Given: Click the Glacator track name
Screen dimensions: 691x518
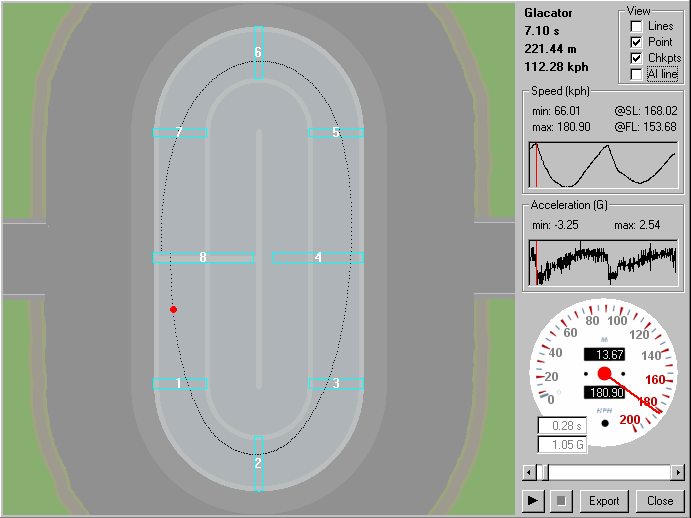Looking at the screenshot, I should (x=548, y=13).
